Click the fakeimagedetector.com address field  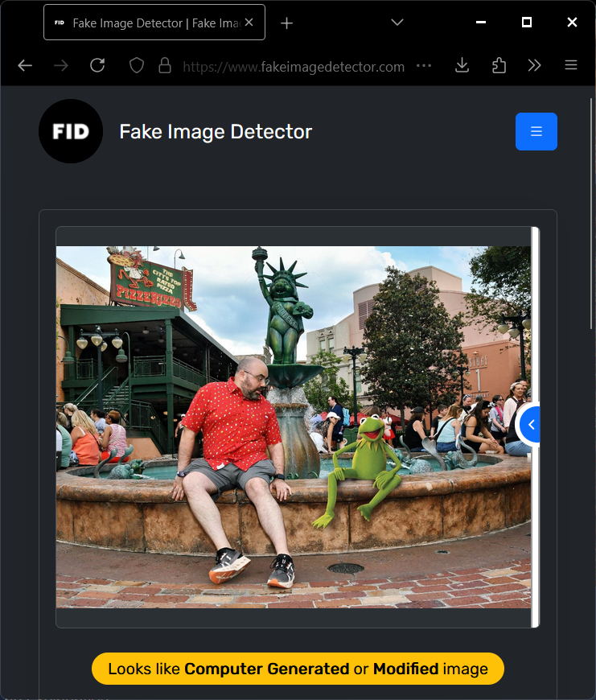click(x=294, y=67)
